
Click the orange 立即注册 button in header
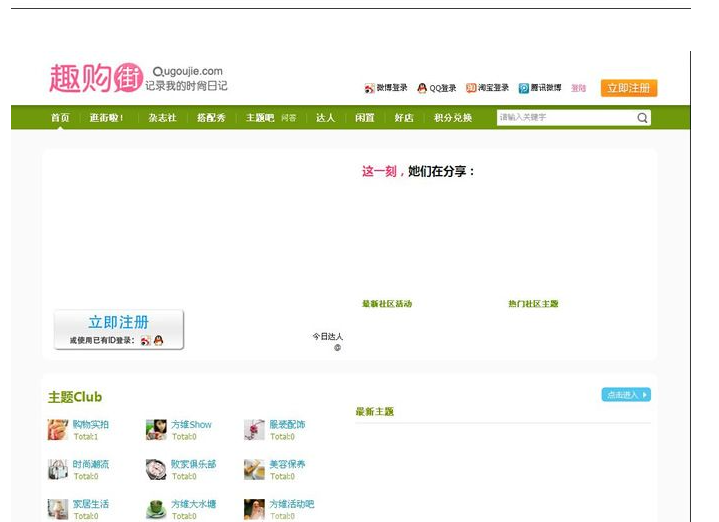(629, 88)
